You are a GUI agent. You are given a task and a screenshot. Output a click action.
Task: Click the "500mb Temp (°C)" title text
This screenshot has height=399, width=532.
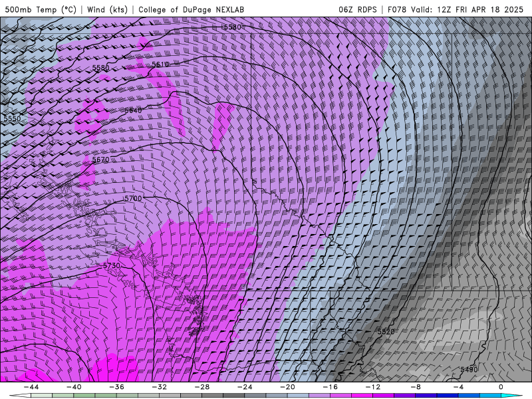click(41, 9)
